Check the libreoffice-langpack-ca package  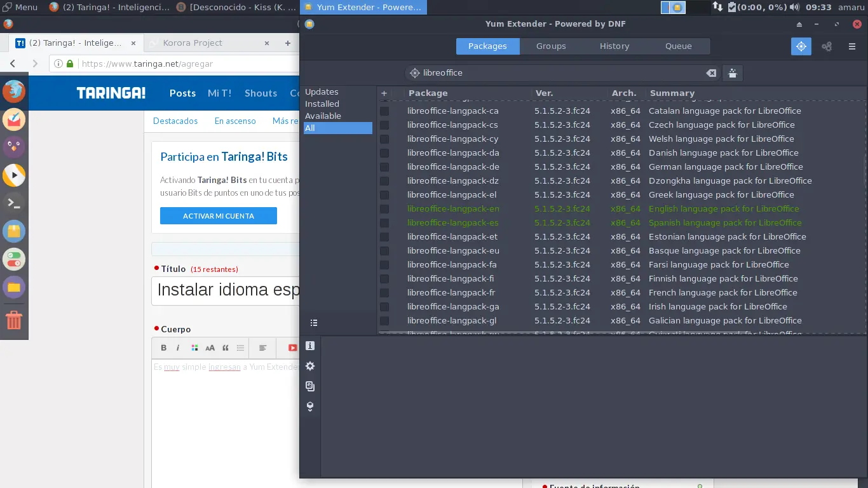click(384, 111)
